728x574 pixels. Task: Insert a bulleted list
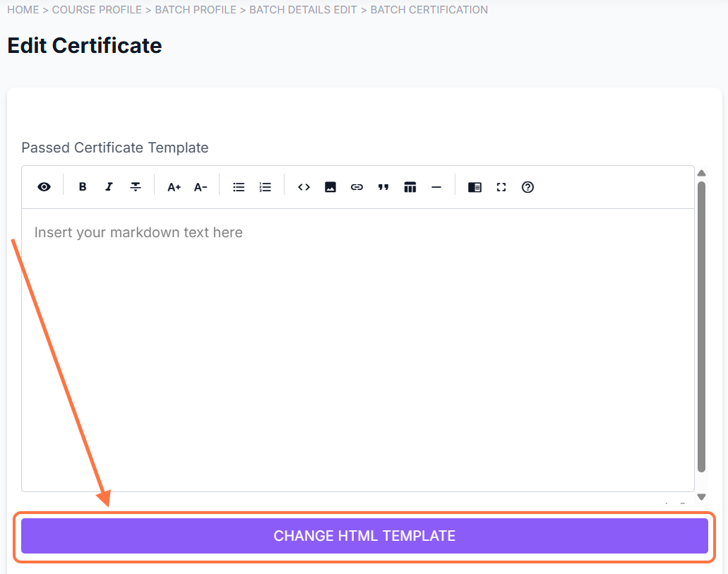click(239, 187)
